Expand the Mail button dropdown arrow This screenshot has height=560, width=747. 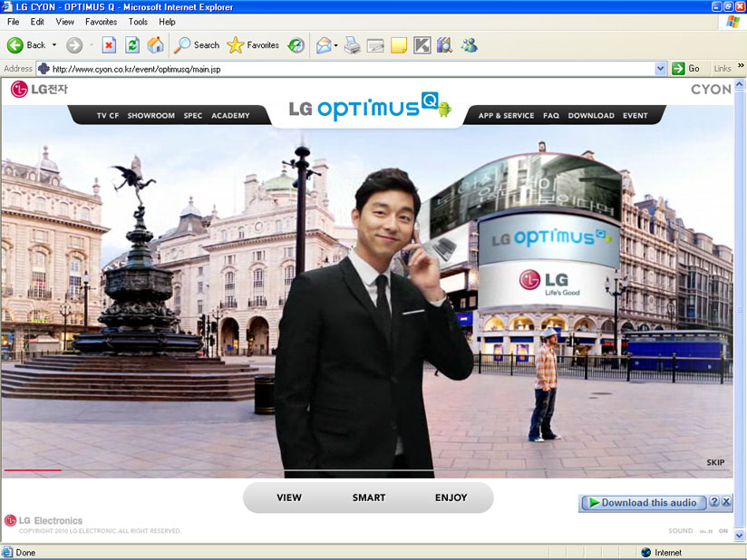click(335, 45)
